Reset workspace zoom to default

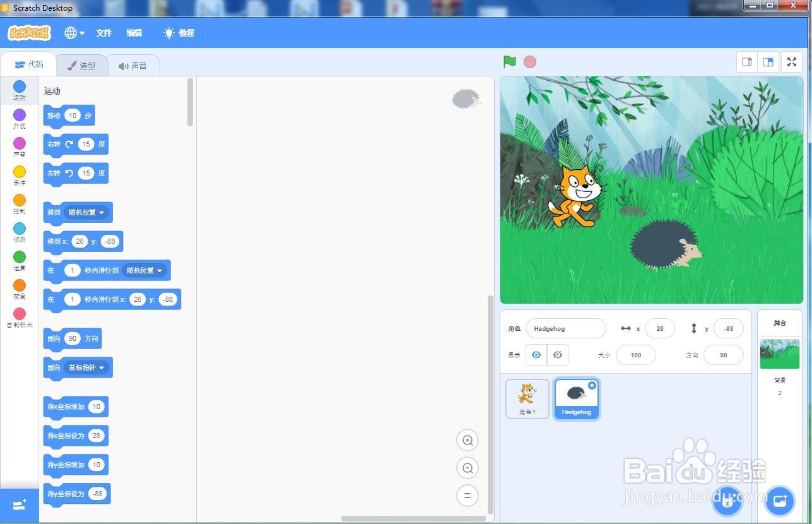[x=468, y=496]
